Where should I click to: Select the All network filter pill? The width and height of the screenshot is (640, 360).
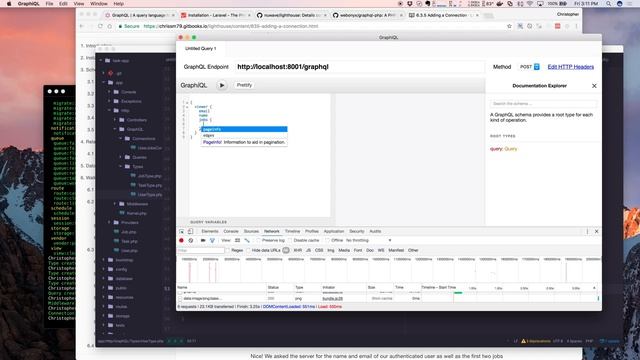click(286, 250)
